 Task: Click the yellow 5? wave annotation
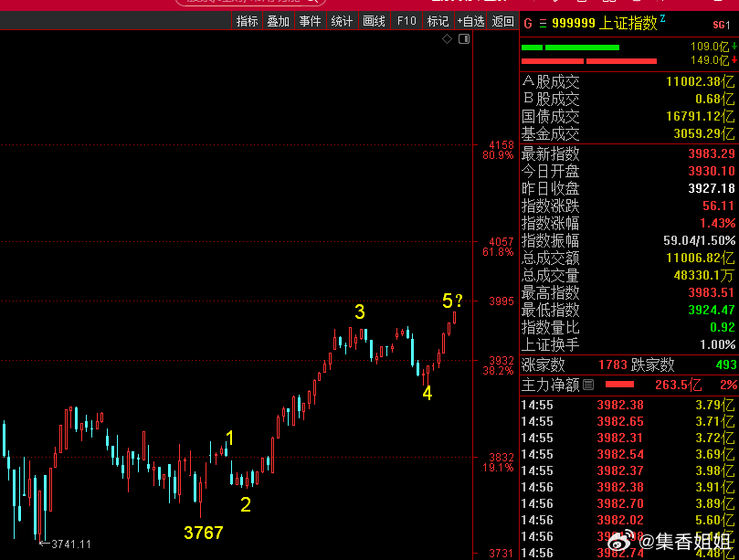click(x=452, y=301)
